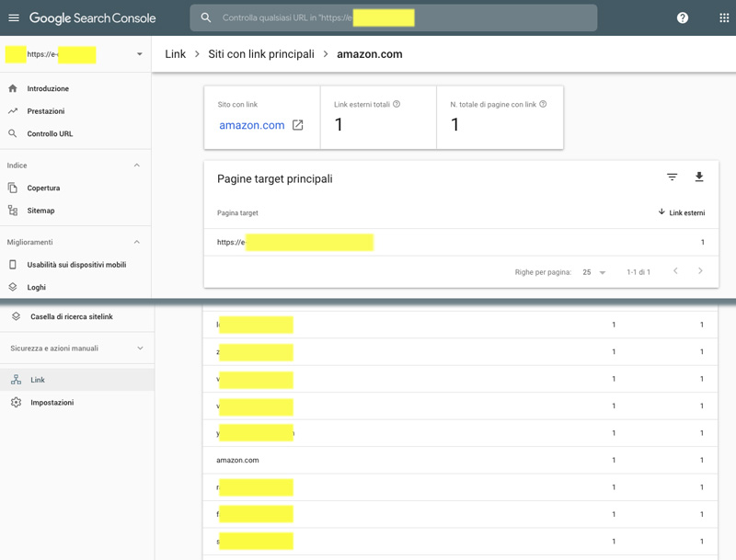Viewport: 736px width, 560px height.
Task: Open the table filter icon
Action: tap(673, 177)
